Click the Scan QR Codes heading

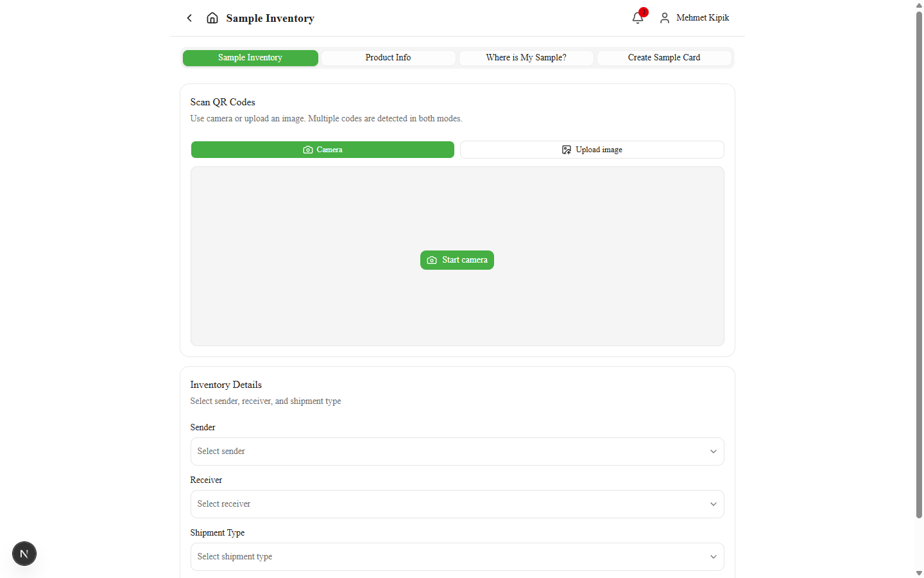tap(223, 102)
